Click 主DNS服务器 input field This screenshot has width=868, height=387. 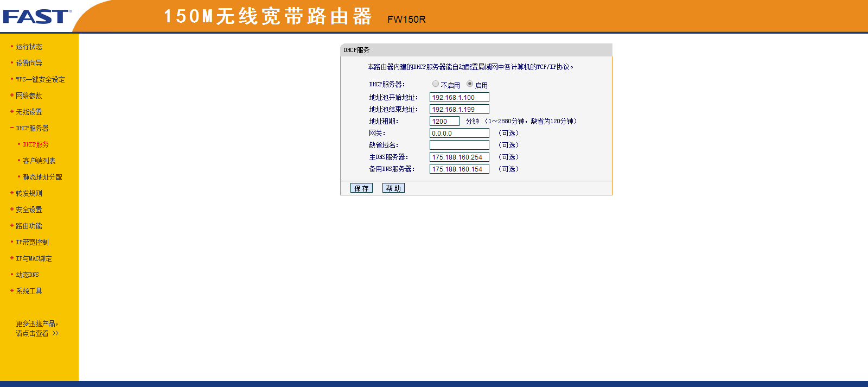459,157
